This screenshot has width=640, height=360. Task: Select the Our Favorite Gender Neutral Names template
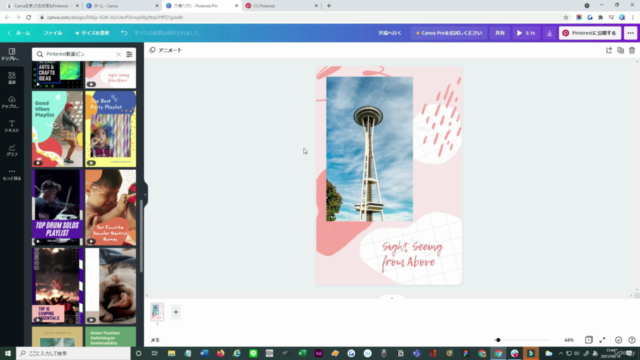click(111, 207)
